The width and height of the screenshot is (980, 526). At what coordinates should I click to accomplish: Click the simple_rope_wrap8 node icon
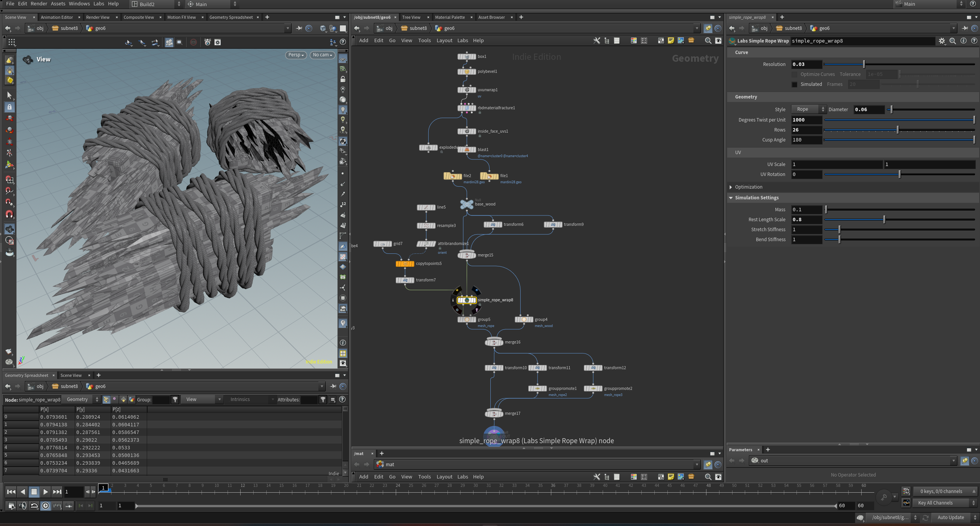click(x=467, y=300)
